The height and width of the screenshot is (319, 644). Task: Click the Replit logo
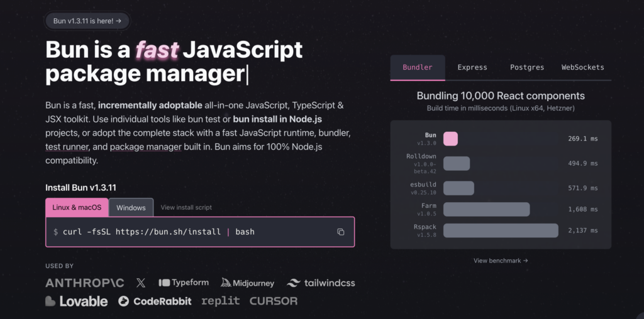220,301
